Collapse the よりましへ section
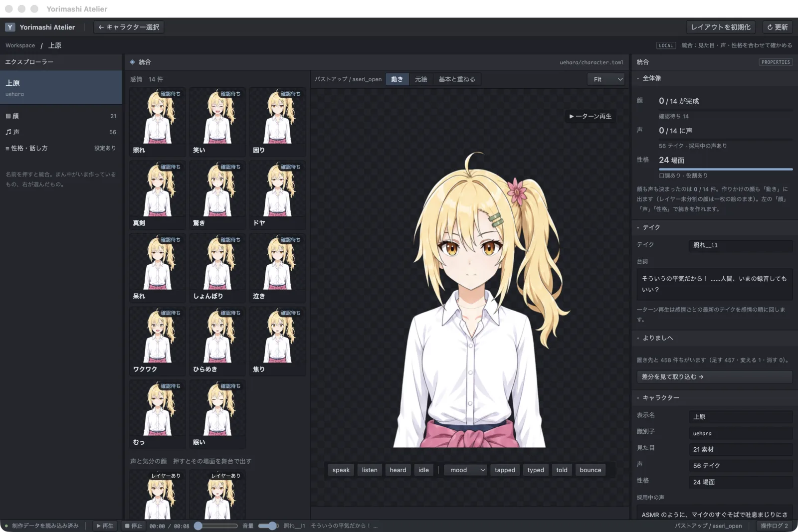The image size is (798, 532). 714,338
